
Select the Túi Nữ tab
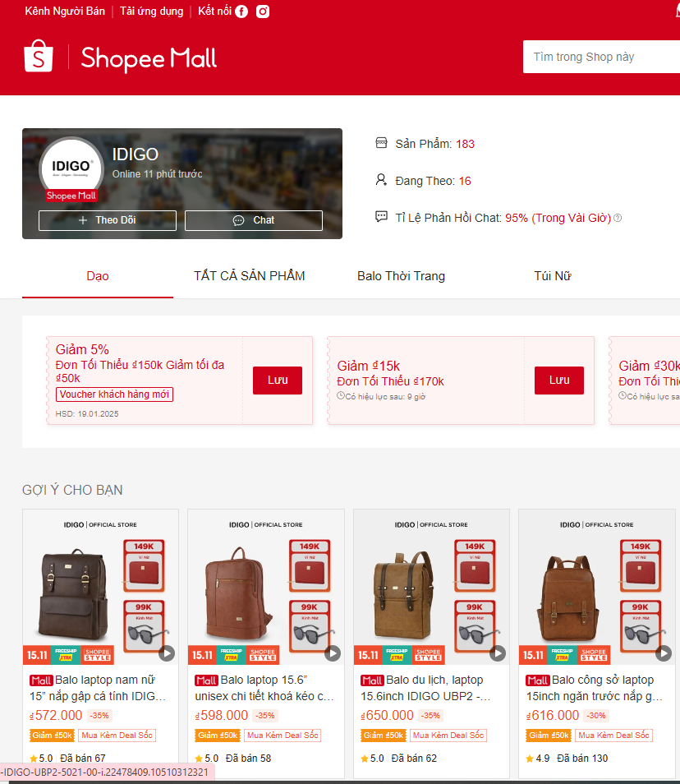pyautogui.click(x=553, y=276)
